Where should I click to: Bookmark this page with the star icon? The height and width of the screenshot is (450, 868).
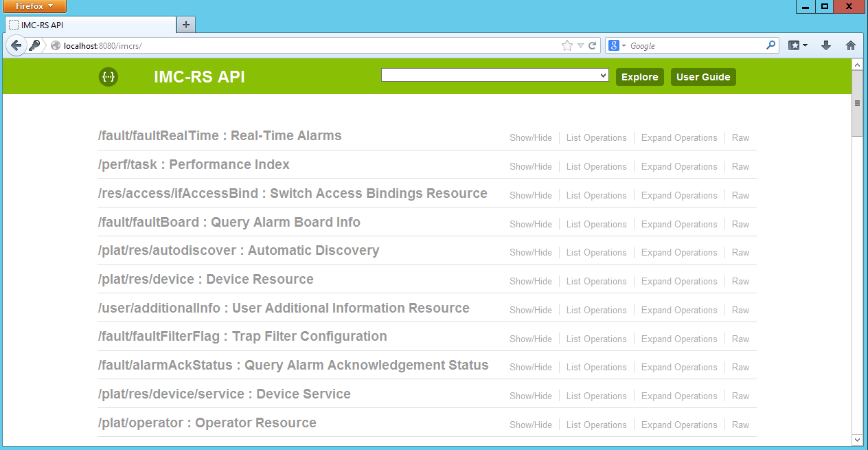pos(567,45)
